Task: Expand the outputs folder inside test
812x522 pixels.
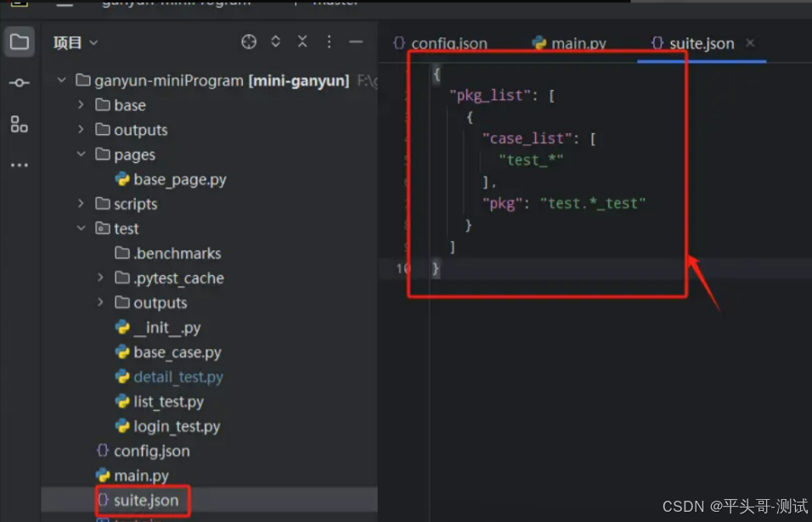Action: (x=100, y=302)
